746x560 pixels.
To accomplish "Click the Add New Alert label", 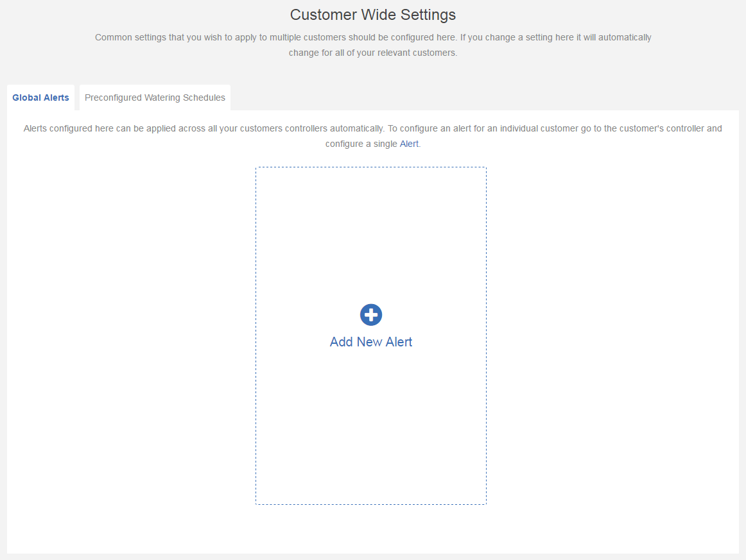I will pyautogui.click(x=370, y=342).
